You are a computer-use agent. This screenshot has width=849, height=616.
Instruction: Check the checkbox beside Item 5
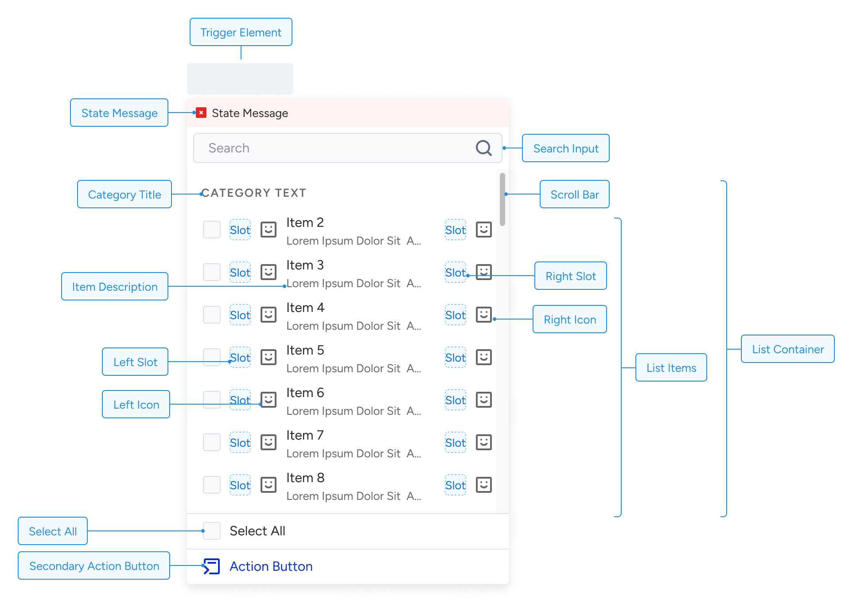tap(211, 357)
